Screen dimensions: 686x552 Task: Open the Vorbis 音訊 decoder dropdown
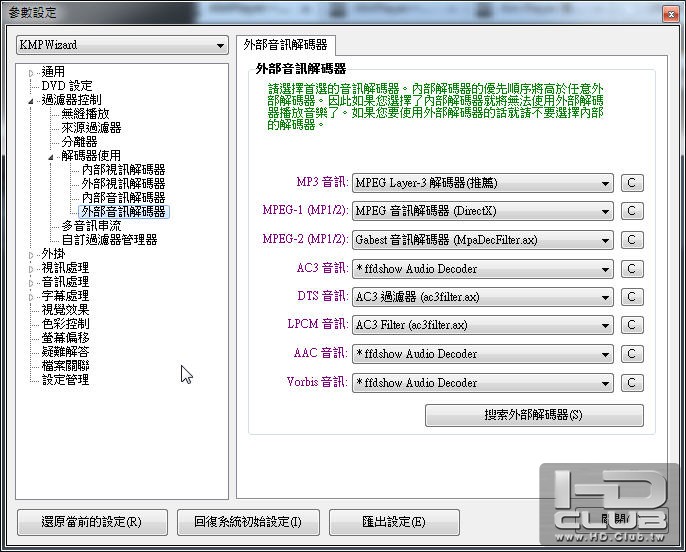click(x=483, y=383)
